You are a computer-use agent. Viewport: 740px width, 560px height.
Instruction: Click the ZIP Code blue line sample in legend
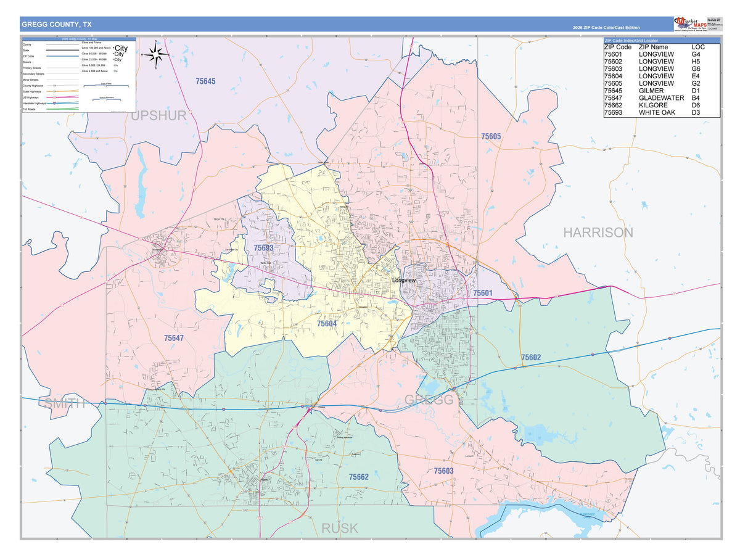coord(62,56)
